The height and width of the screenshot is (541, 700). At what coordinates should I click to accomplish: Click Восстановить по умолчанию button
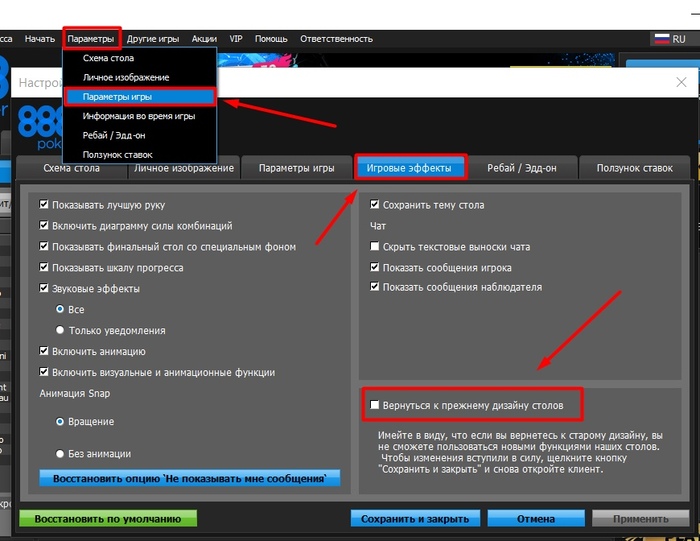108,519
